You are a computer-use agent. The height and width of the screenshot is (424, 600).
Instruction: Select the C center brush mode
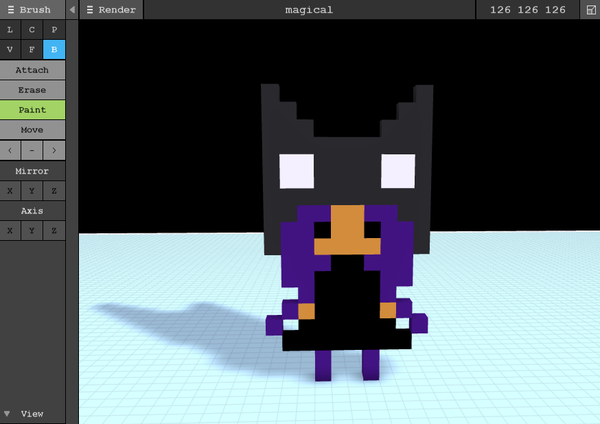tap(32, 29)
